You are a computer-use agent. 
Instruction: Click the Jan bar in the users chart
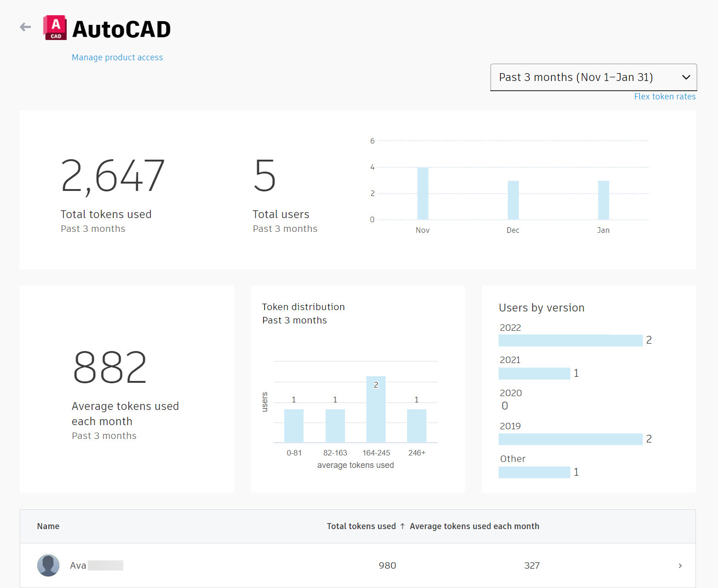point(603,200)
